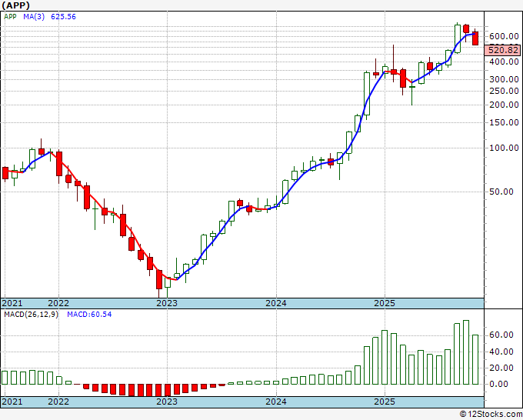Click 2025 on the price chart timeline

pos(385,303)
